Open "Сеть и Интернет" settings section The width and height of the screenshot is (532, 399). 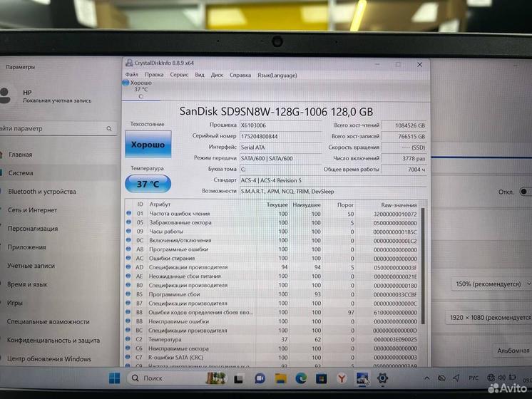coord(33,210)
